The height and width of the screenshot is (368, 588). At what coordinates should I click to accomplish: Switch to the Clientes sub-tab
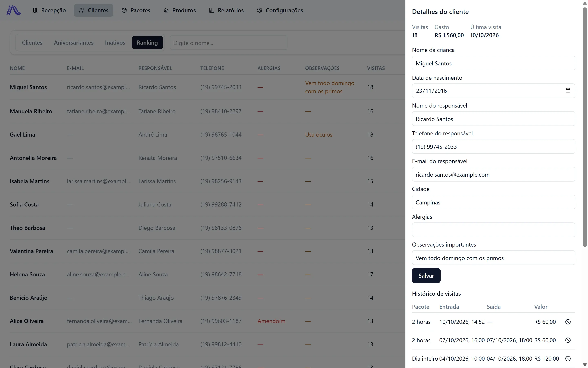pos(32,43)
